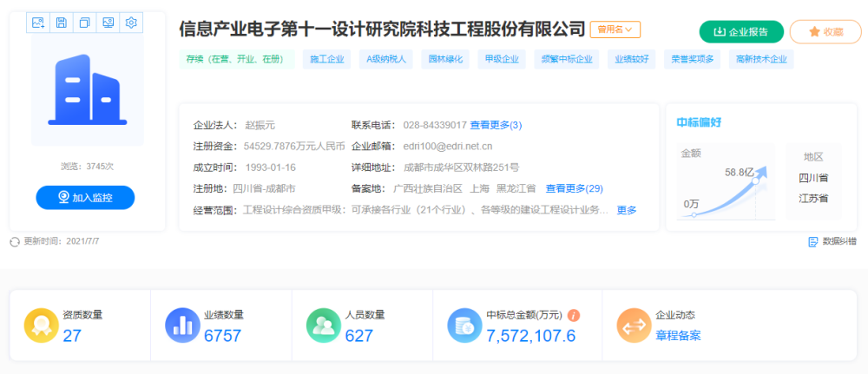Click the 业绩数量 value 6757
The width and height of the screenshot is (868, 374).
click(x=222, y=335)
